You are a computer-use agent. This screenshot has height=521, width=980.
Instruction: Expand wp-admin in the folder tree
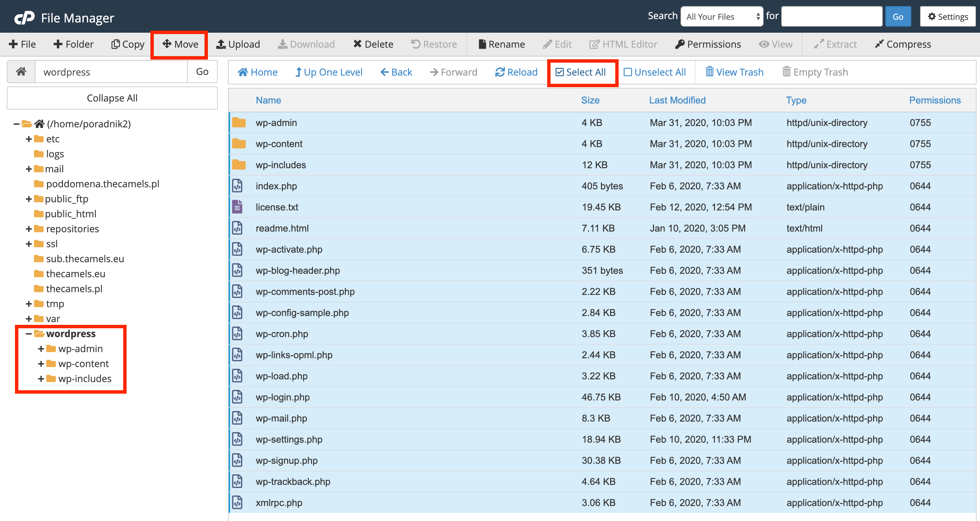(x=41, y=348)
